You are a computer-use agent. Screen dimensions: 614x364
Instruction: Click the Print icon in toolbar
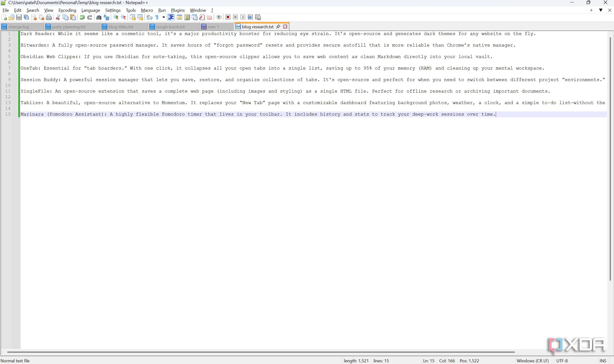[49, 17]
